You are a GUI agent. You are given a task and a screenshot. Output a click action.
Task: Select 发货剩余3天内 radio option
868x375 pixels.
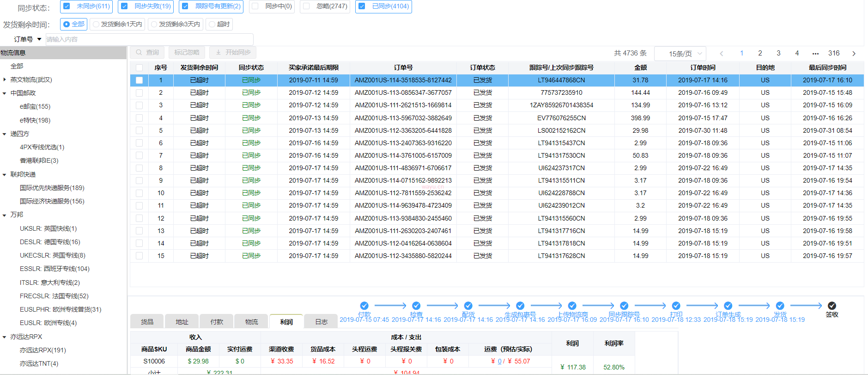point(154,24)
